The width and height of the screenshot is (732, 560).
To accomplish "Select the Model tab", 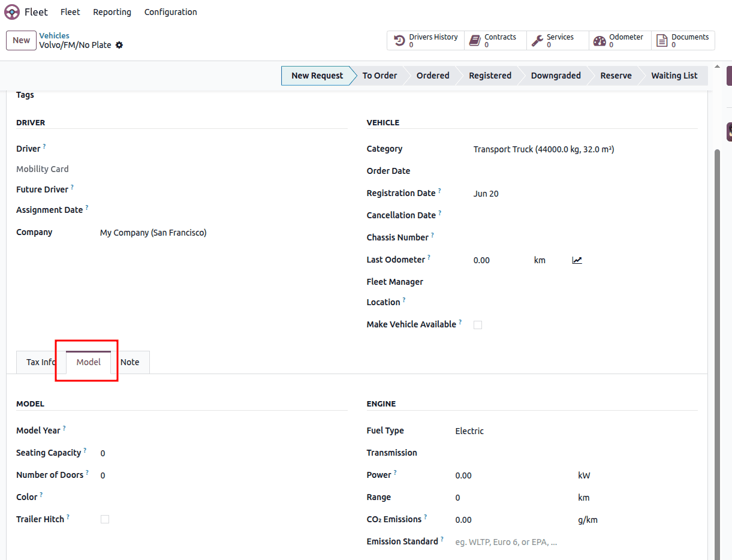I will tap(89, 362).
